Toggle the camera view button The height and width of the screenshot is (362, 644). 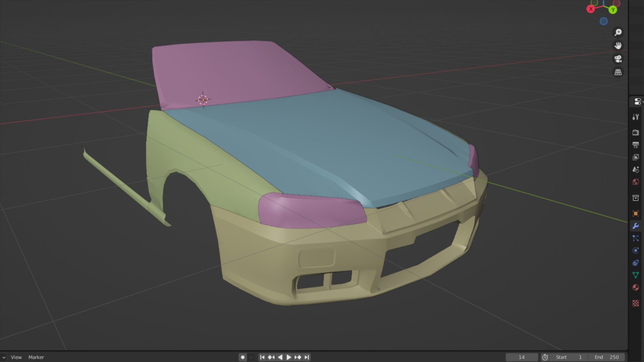point(618,59)
